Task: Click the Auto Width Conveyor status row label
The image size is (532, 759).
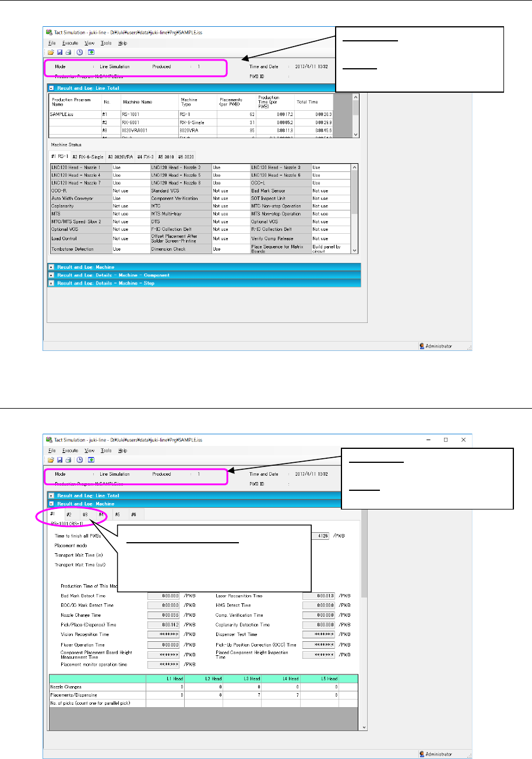Action: pyautogui.click(x=81, y=198)
